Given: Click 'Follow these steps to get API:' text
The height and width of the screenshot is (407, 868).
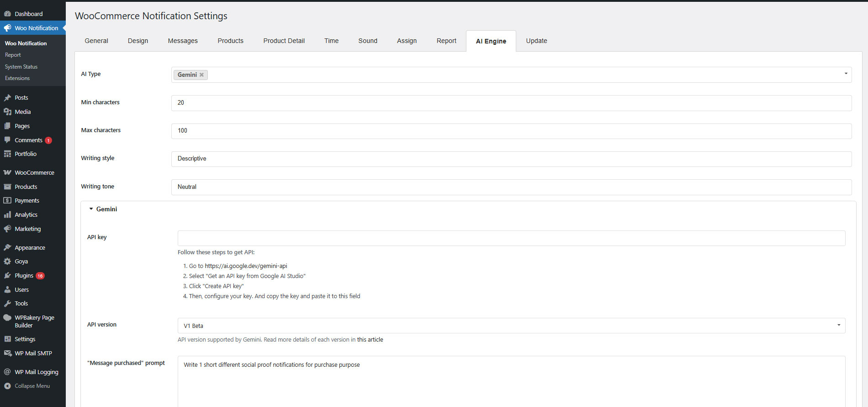Looking at the screenshot, I should point(216,252).
